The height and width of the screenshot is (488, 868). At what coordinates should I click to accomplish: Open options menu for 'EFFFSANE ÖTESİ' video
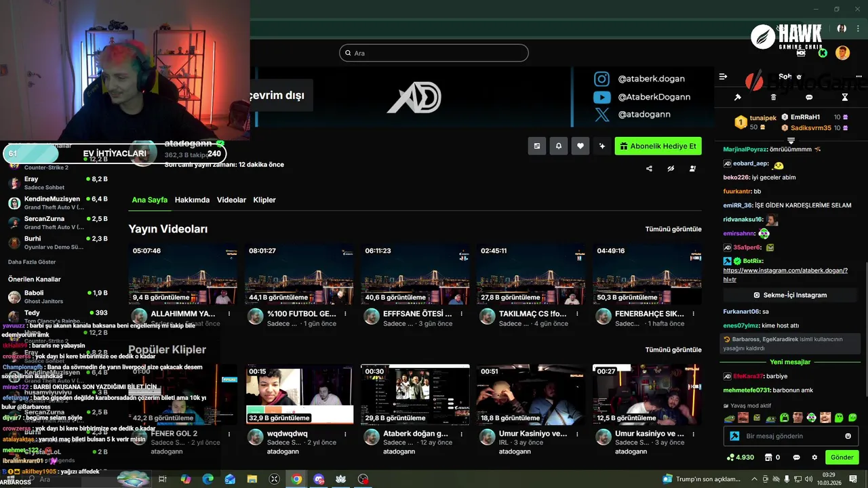[x=461, y=314]
